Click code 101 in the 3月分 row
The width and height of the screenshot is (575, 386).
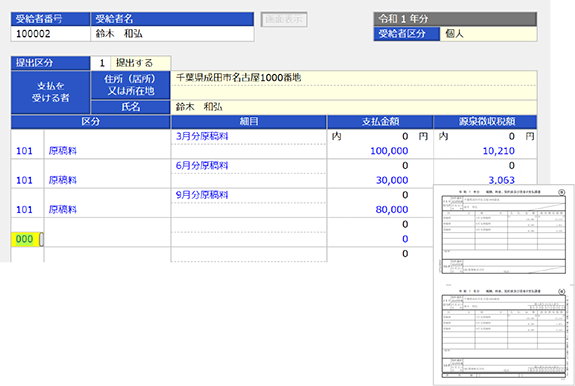(x=24, y=151)
